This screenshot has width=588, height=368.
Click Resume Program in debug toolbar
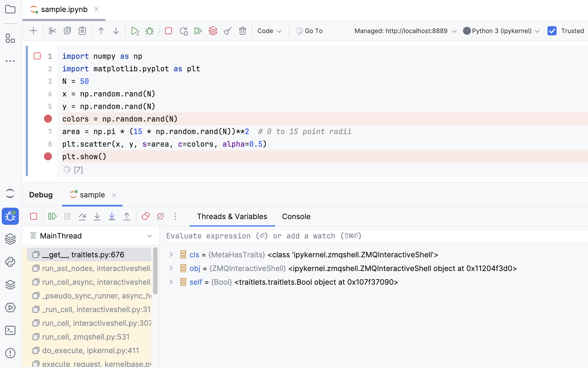click(53, 217)
